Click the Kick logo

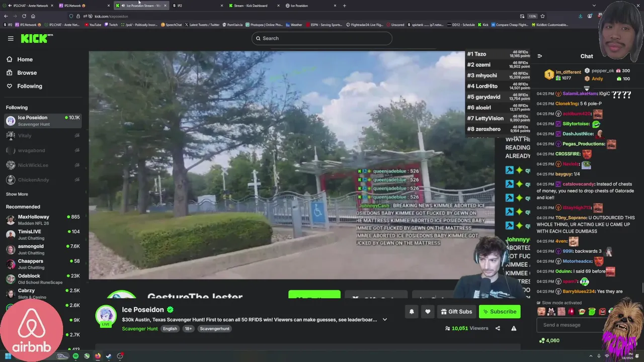tap(37, 38)
